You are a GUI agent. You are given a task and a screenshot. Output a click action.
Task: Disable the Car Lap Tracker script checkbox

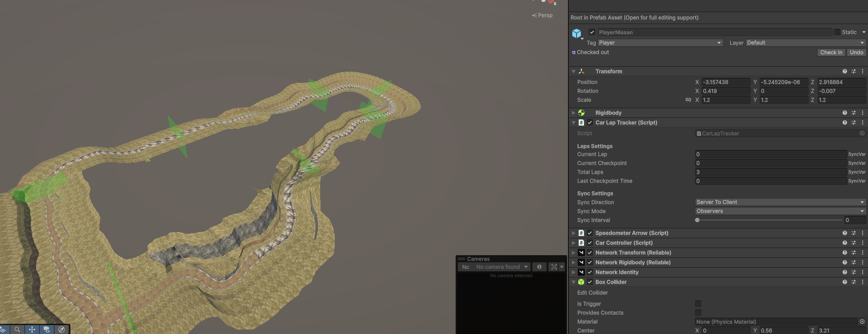click(590, 122)
